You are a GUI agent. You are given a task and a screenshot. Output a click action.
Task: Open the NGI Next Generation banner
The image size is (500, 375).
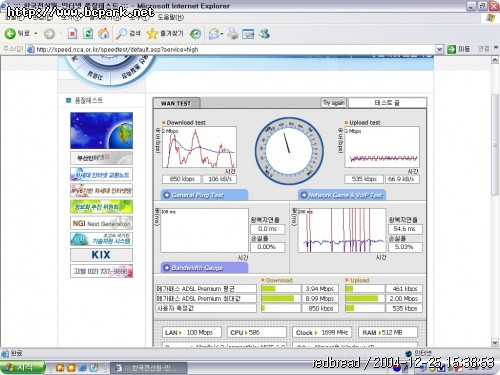point(101,223)
